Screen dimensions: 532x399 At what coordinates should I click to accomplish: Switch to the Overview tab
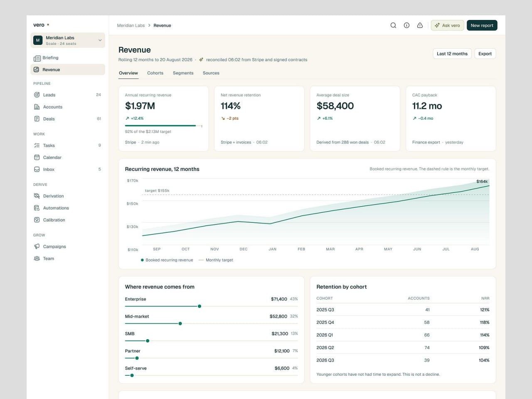pos(128,73)
